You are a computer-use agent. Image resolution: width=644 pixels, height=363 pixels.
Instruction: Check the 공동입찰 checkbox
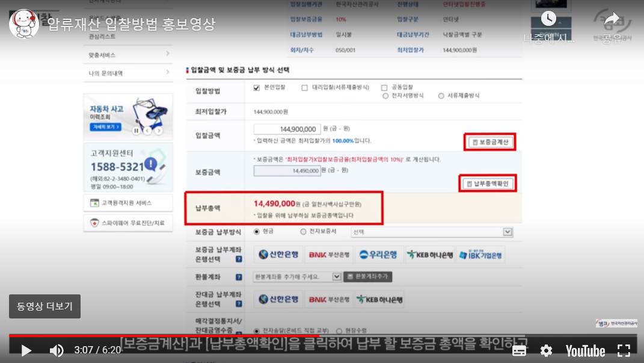[384, 87]
